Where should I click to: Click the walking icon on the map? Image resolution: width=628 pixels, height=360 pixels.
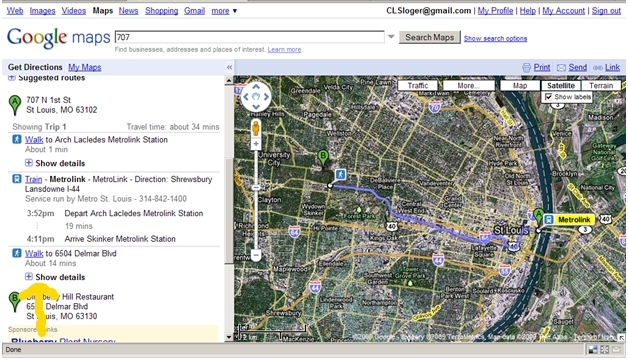tap(340, 175)
